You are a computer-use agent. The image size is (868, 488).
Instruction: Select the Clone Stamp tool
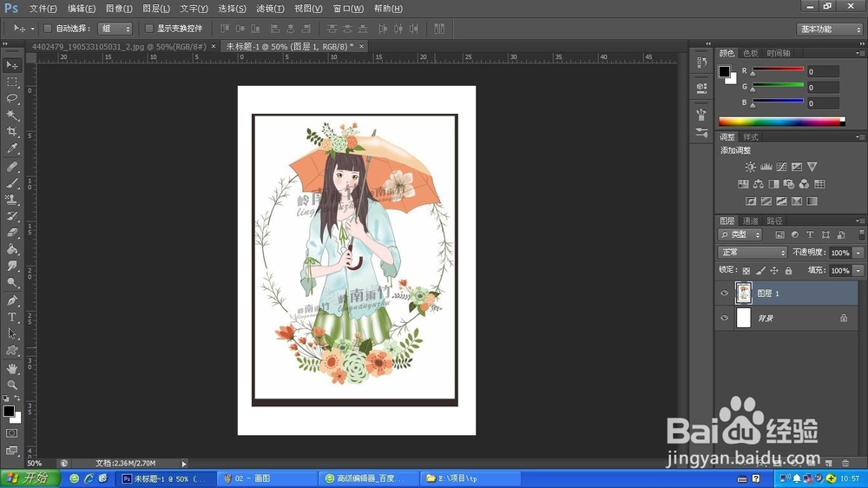pos(12,200)
